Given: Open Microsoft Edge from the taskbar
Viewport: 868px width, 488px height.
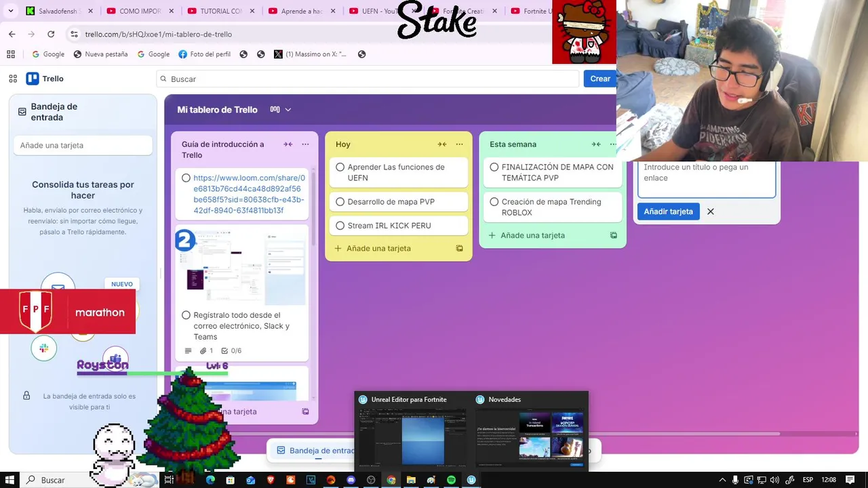Looking at the screenshot, I should (x=210, y=480).
